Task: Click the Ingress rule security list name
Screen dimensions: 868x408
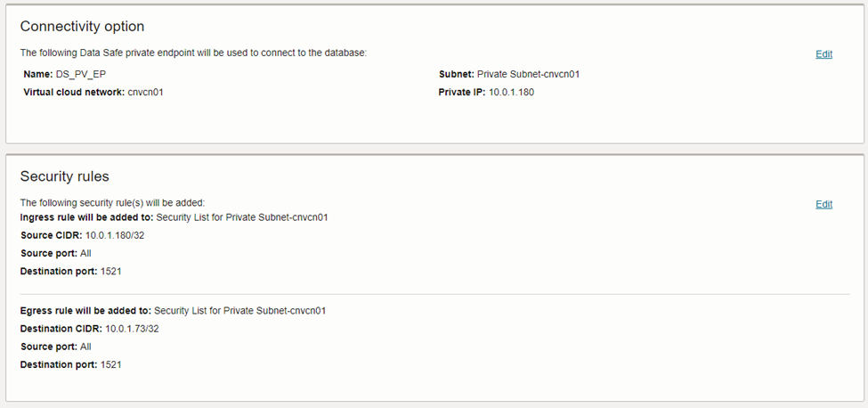Action: [241, 217]
